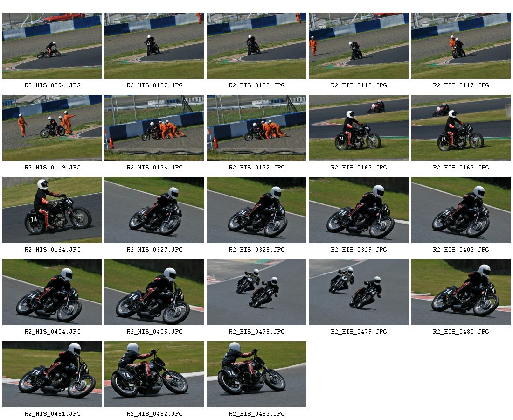The width and height of the screenshot is (513, 420).
Task: Click the R2_HIS_0480.JPG thumbnail
Action: tap(460, 292)
